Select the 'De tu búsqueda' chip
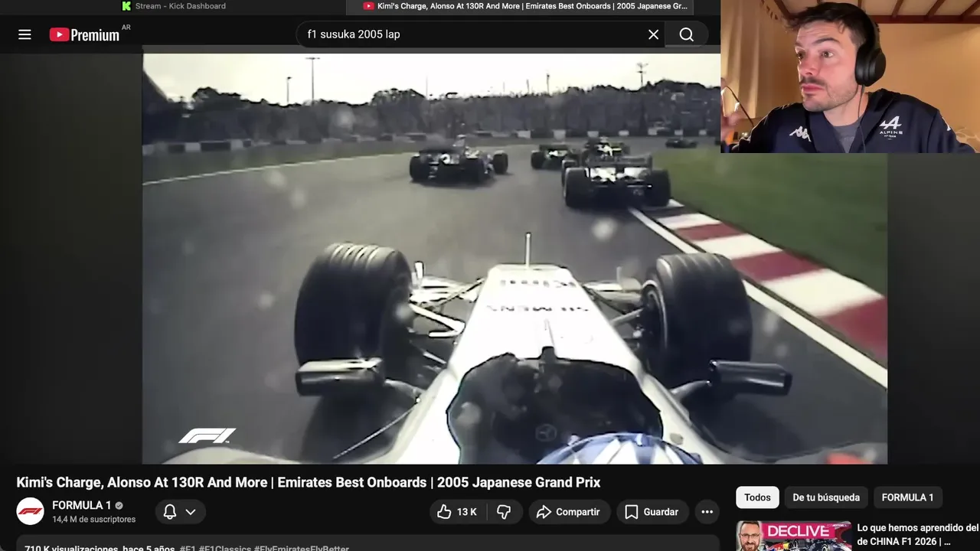Screen dimensions: 980x551 point(826,497)
